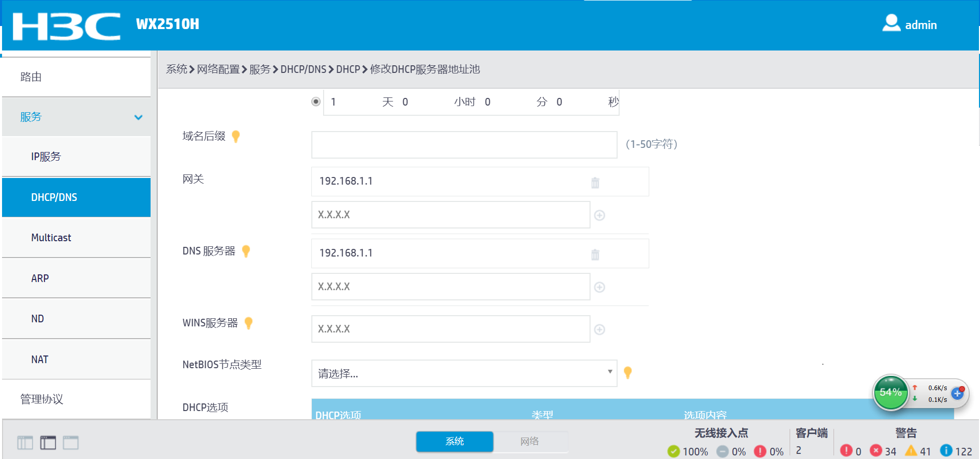Click the red 0% access point status icon
Image resolution: width=980 pixels, height=459 pixels.
coord(760,451)
